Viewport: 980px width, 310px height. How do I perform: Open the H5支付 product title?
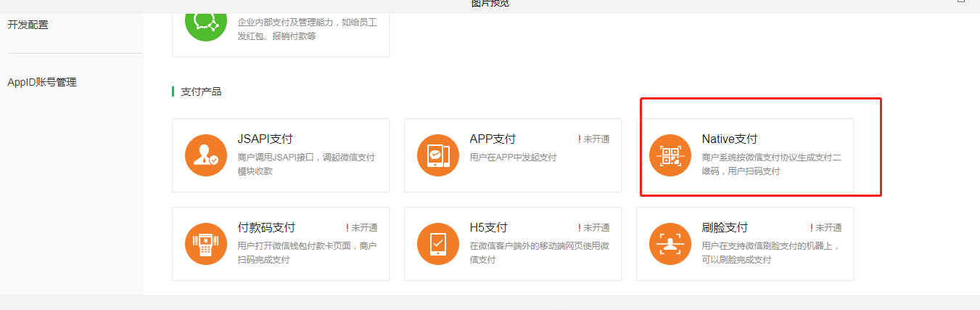(x=488, y=227)
